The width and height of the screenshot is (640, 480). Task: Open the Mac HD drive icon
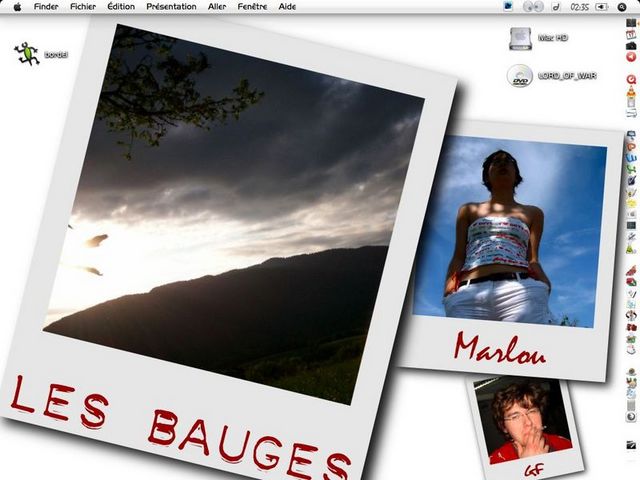[520, 38]
